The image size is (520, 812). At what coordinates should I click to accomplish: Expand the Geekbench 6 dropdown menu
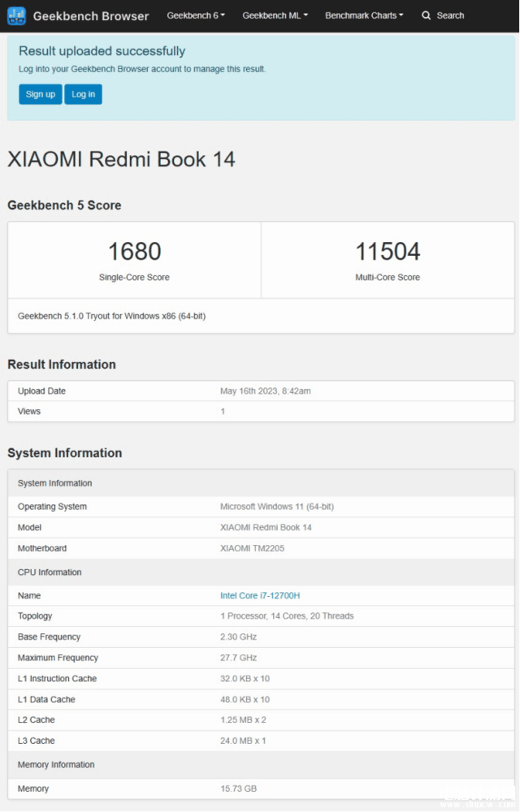coord(196,15)
